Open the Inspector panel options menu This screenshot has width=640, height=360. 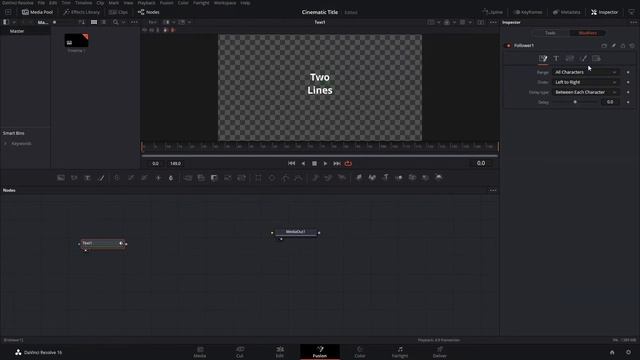pos(633,22)
